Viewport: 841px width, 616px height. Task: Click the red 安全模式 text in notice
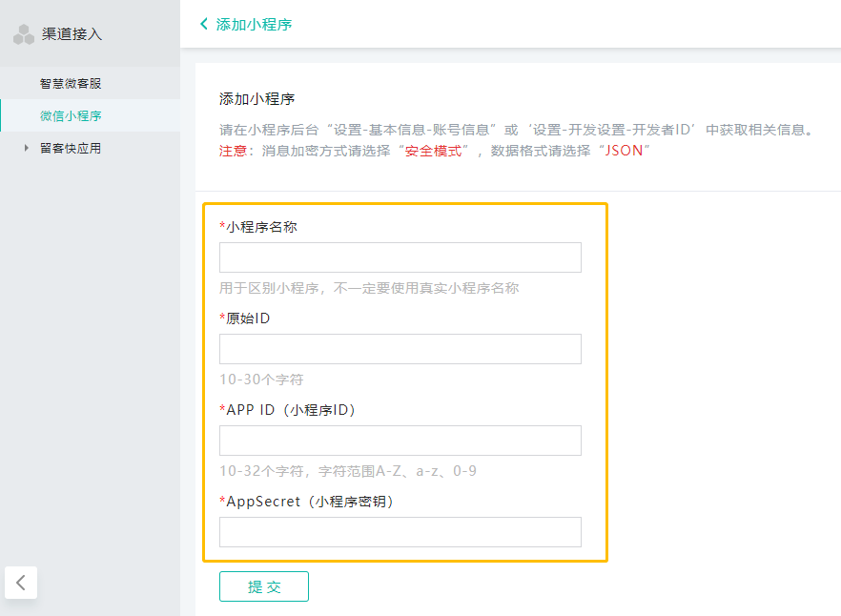click(434, 151)
